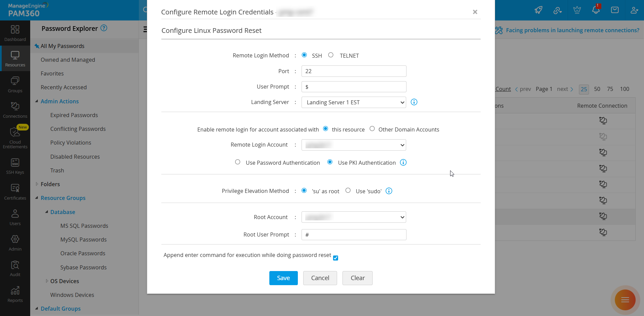The image size is (644, 316).
Task: Open MySQL Passwords resource group
Action: (x=83, y=240)
